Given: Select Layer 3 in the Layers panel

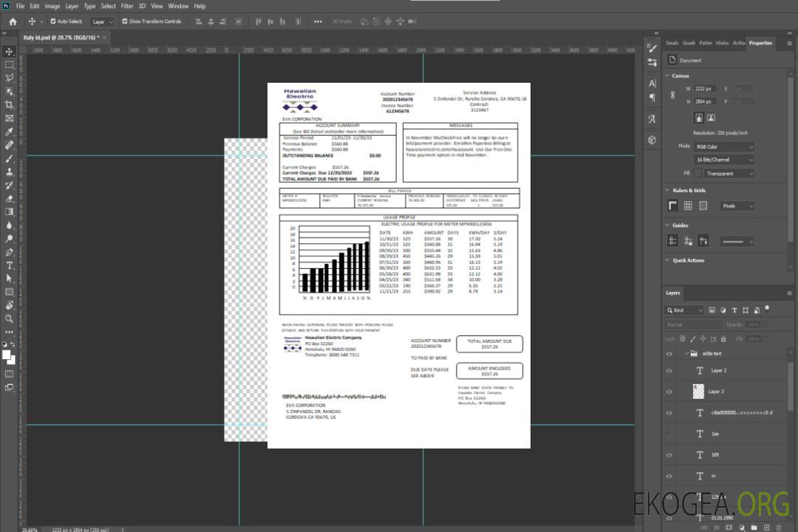Looking at the screenshot, I should point(715,391).
